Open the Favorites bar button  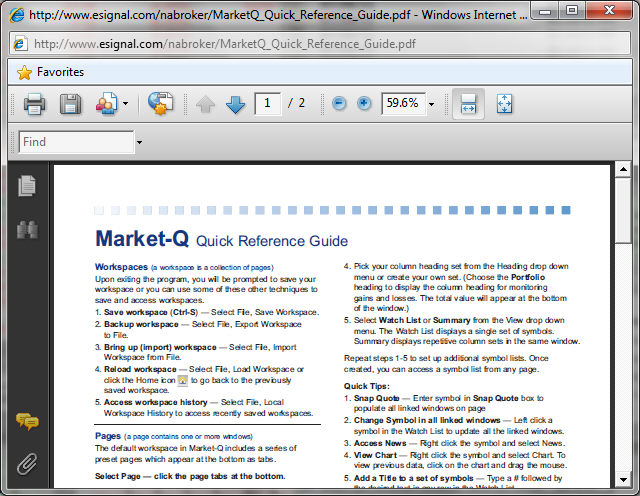(51, 72)
